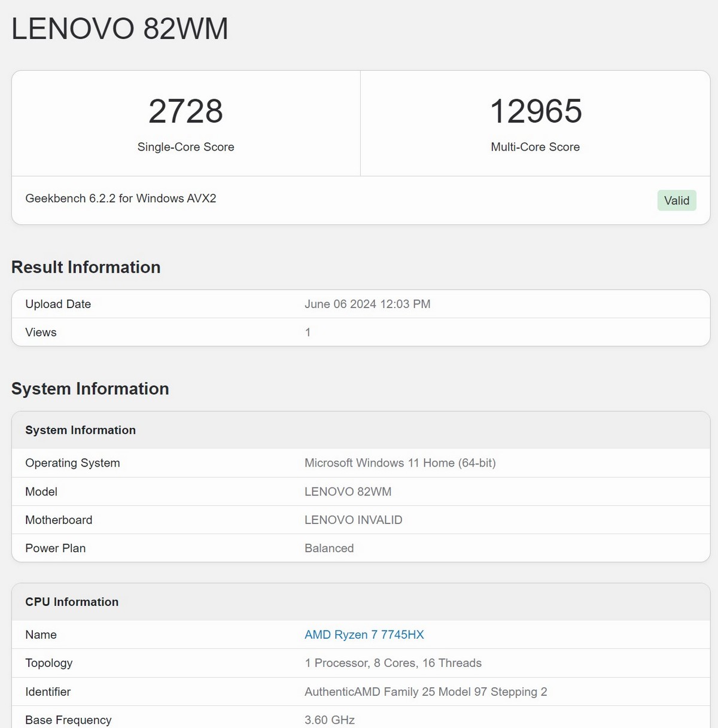718x728 pixels.
Task: Click the Single-Core Score label
Action: pyautogui.click(x=185, y=147)
